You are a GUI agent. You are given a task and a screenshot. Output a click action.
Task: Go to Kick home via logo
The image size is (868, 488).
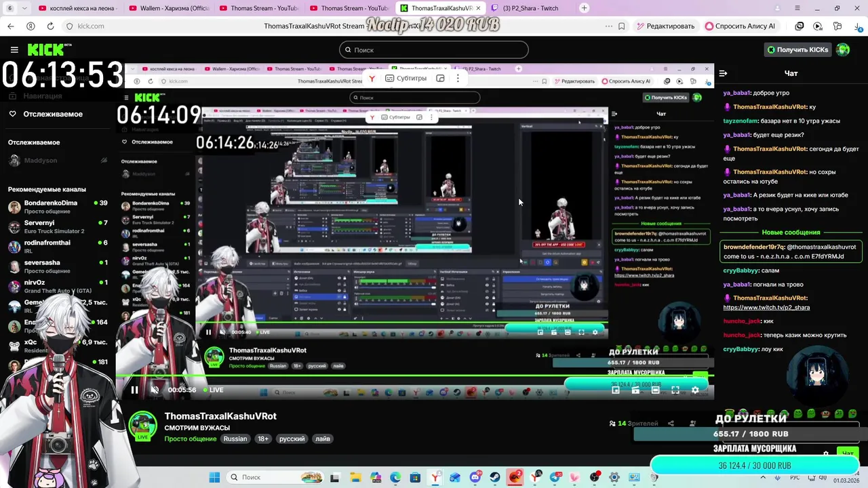(x=49, y=49)
